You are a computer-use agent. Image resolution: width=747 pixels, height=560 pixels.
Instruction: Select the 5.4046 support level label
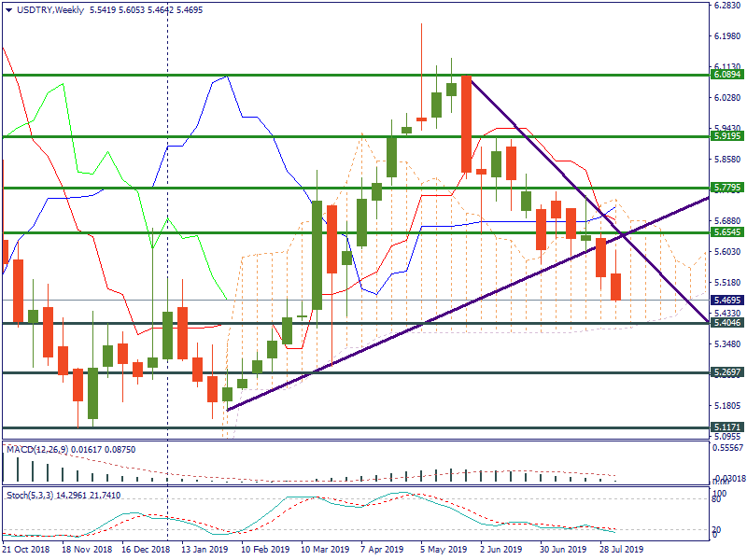click(x=726, y=323)
